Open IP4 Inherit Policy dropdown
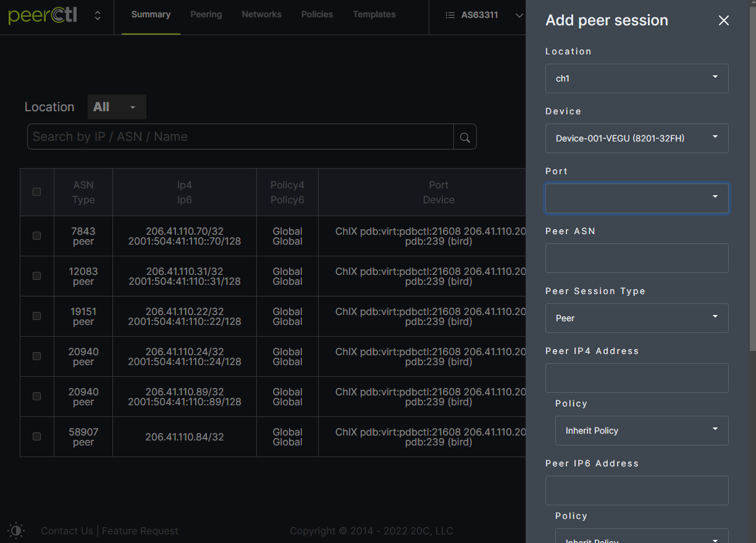Screen dimensions: 756x543 [x=642, y=431]
